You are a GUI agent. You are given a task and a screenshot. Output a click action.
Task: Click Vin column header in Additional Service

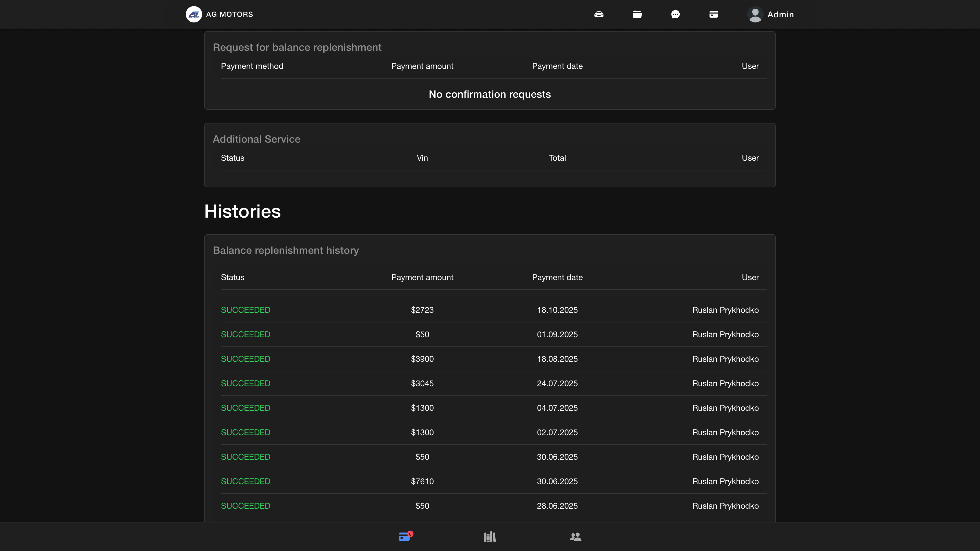click(422, 158)
